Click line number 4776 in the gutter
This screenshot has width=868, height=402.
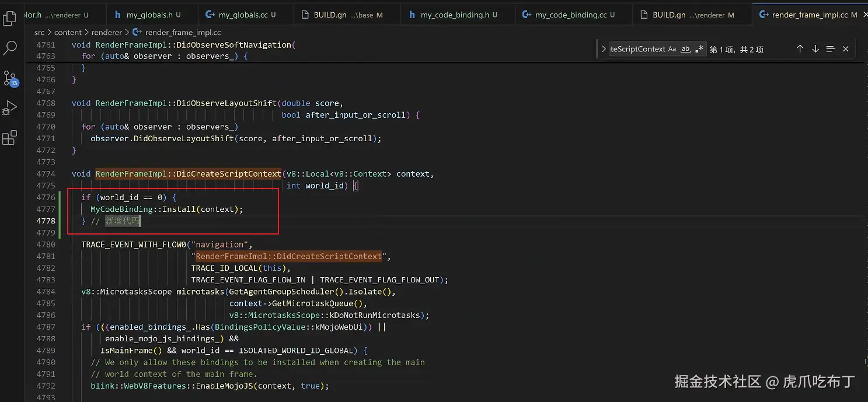click(46, 197)
